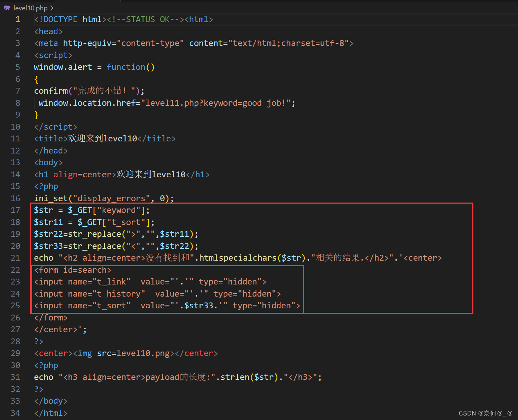Click the <?php opening tag on line 15
The height and width of the screenshot is (420, 518).
pyautogui.click(x=46, y=186)
